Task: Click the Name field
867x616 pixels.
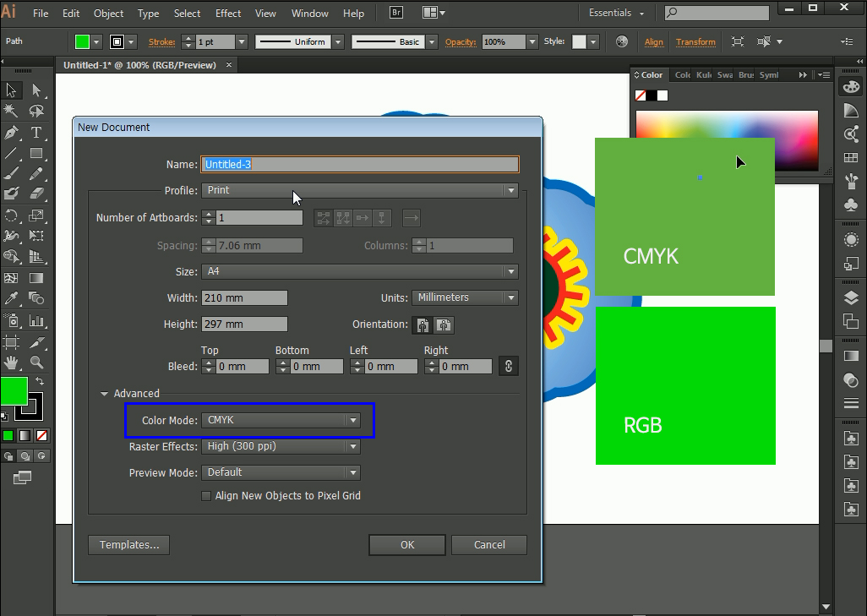Action: [359, 164]
